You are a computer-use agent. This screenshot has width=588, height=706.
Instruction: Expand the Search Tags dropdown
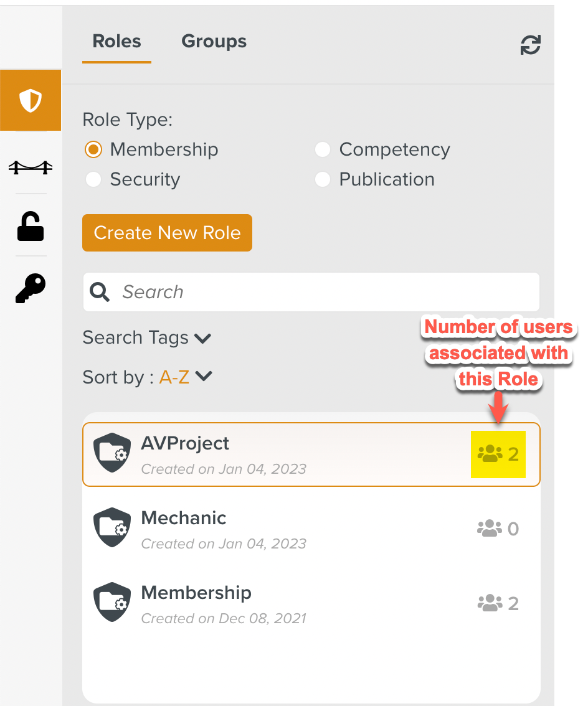tap(147, 338)
